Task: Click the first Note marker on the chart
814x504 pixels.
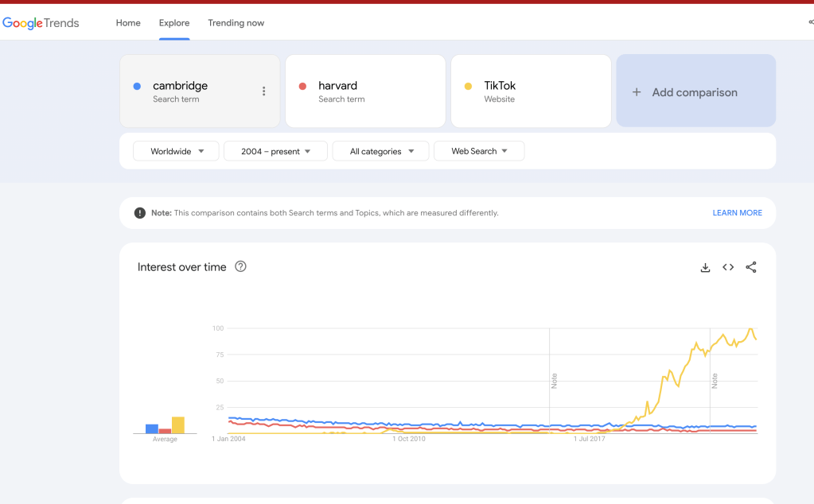Action: click(554, 381)
